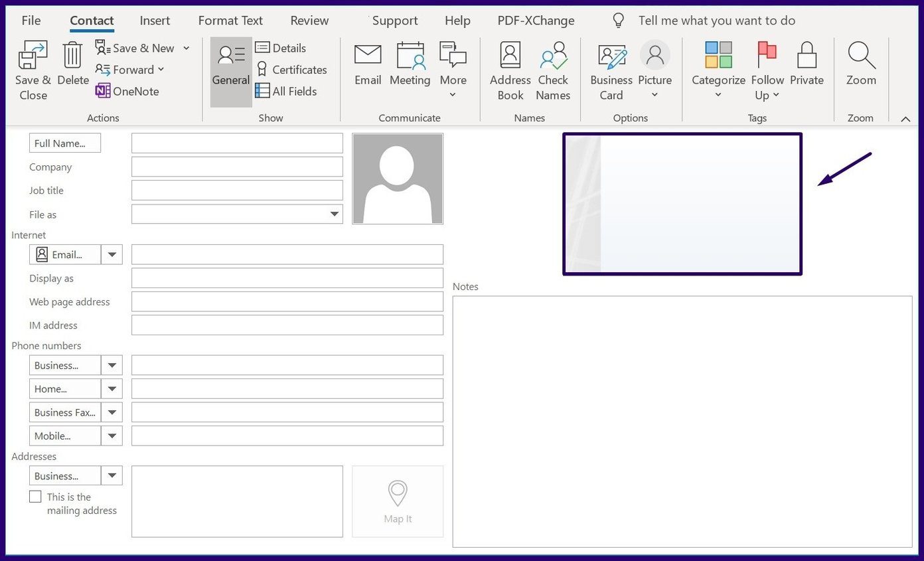Click the Web page address field

pyautogui.click(x=287, y=301)
